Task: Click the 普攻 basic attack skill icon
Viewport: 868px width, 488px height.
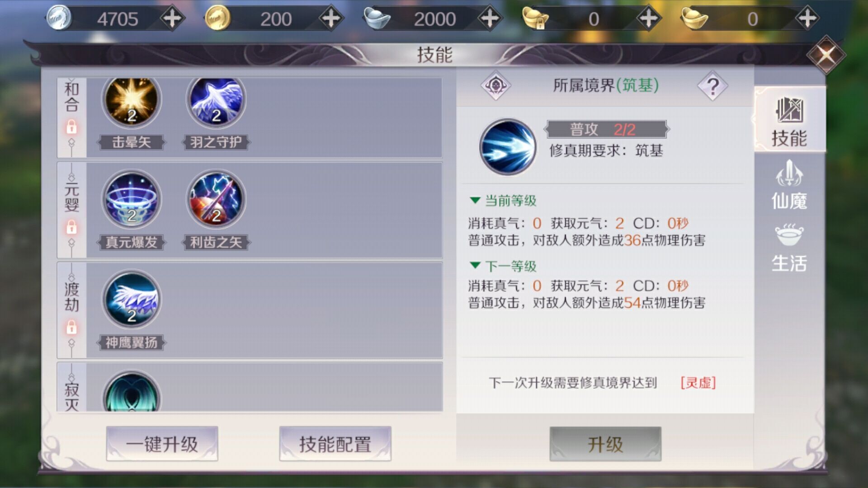Action: (x=508, y=147)
